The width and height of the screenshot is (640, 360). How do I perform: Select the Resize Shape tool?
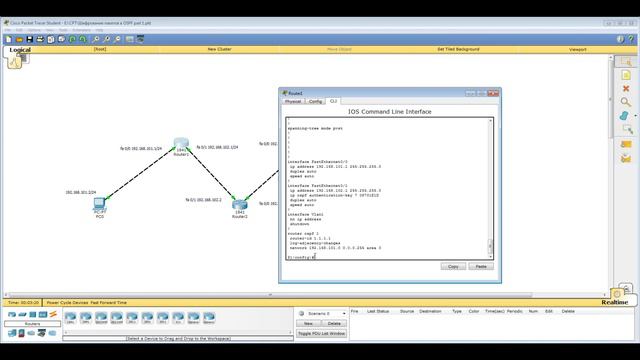(627, 130)
